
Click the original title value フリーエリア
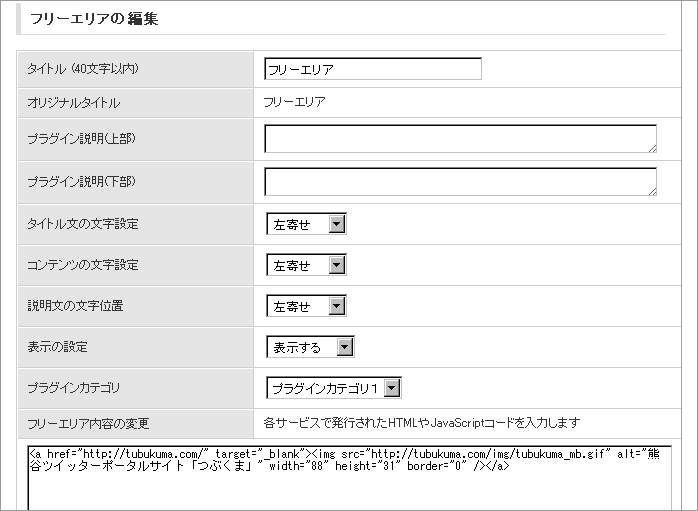(x=294, y=102)
